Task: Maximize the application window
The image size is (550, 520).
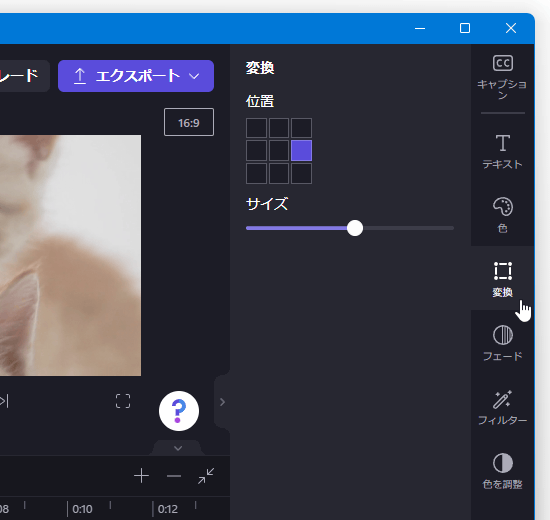Action: [465, 28]
